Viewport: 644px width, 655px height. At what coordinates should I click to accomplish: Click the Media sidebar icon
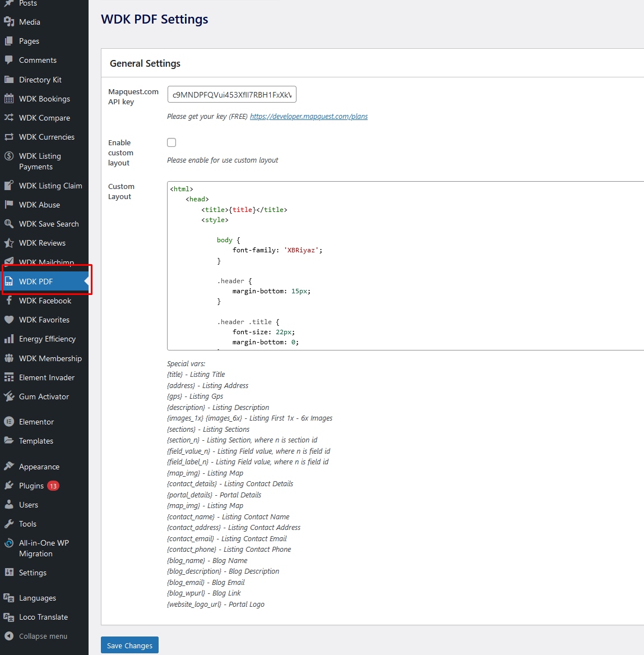point(9,22)
